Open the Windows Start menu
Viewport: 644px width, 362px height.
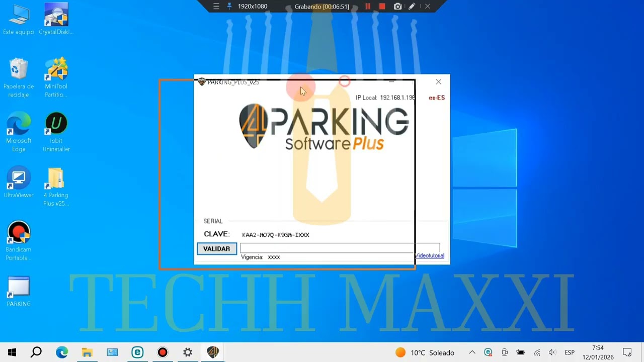pos(12,352)
